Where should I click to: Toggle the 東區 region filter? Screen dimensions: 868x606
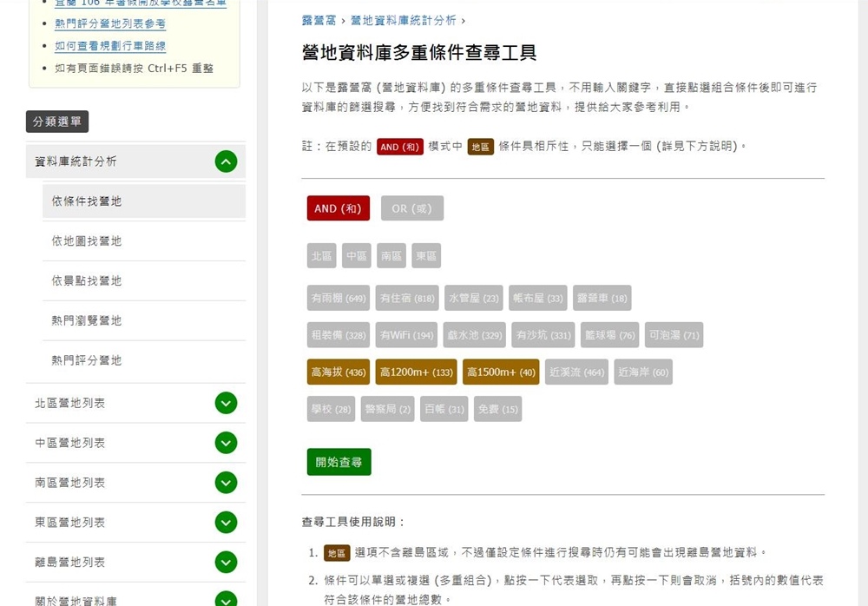426,256
